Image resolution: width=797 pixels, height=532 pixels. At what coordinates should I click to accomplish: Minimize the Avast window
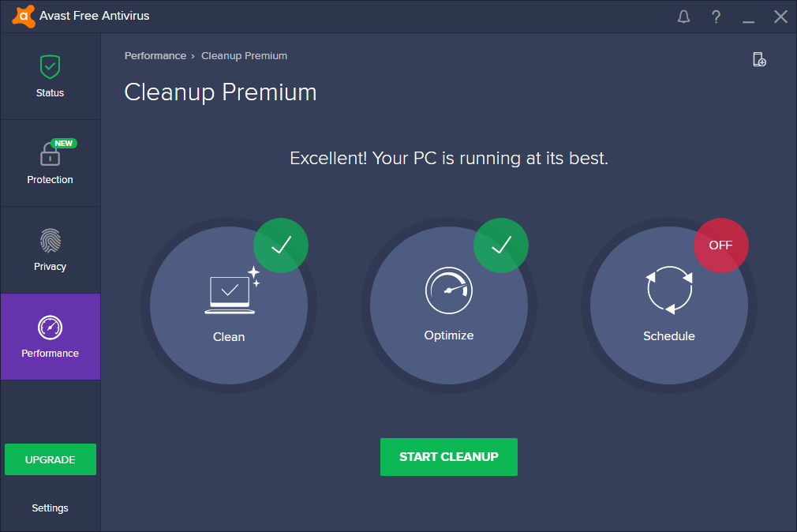(748, 17)
